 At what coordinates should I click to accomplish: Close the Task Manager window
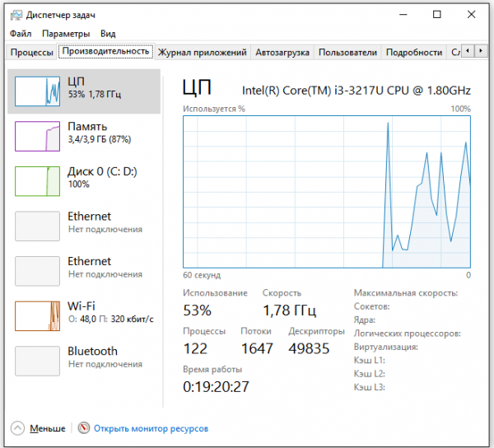pyautogui.click(x=471, y=15)
